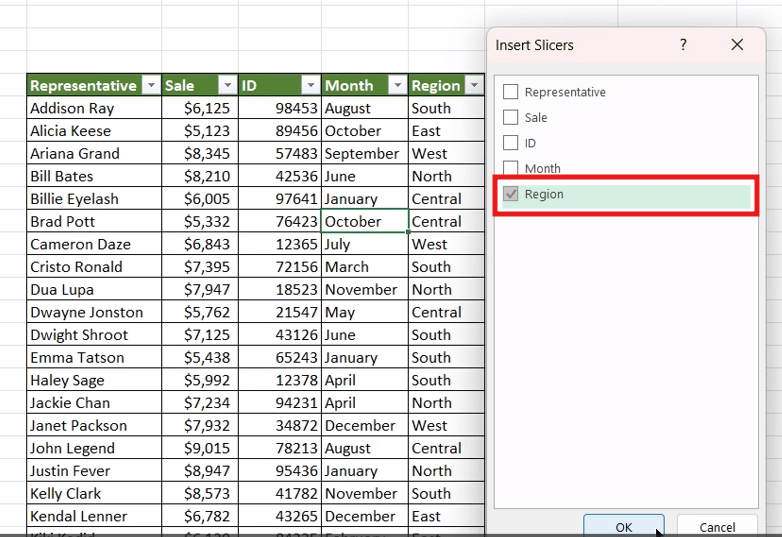
Task: Check the Representative slicer checkbox
Action: click(x=510, y=92)
